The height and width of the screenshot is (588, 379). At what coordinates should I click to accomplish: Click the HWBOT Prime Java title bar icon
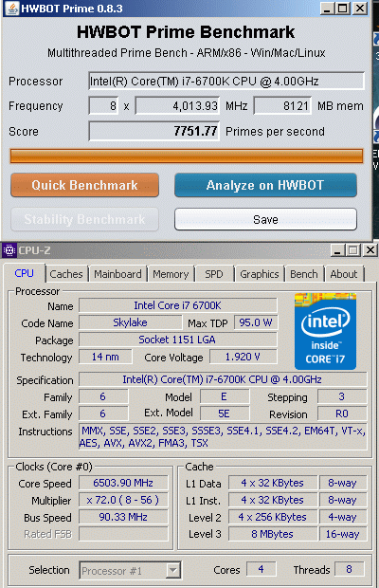click(11, 9)
